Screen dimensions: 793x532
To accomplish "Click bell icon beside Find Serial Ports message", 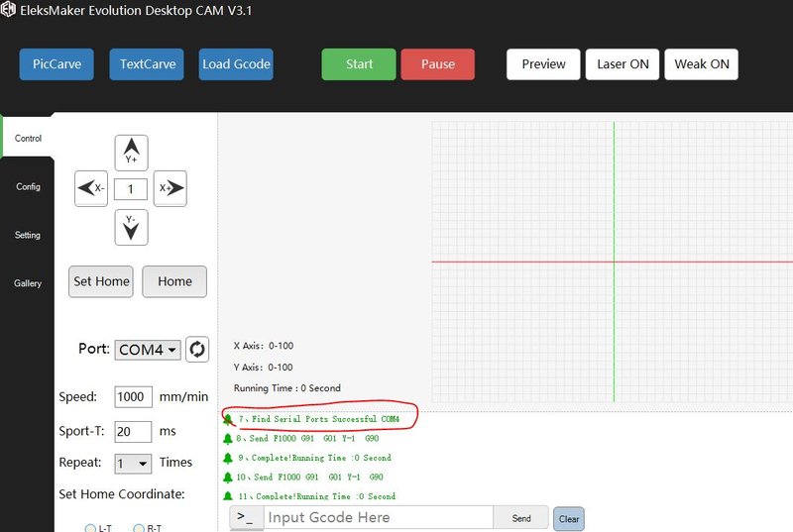I will point(228,419).
